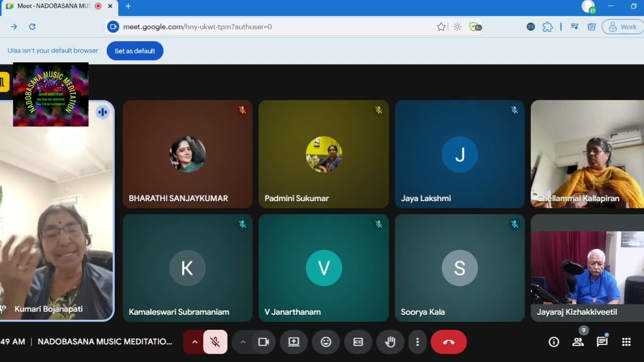Unmute the microphone in the Meet toolbar
Image resolution: width=644 pixels, height=362 pixels.
[x=215, y=342]
